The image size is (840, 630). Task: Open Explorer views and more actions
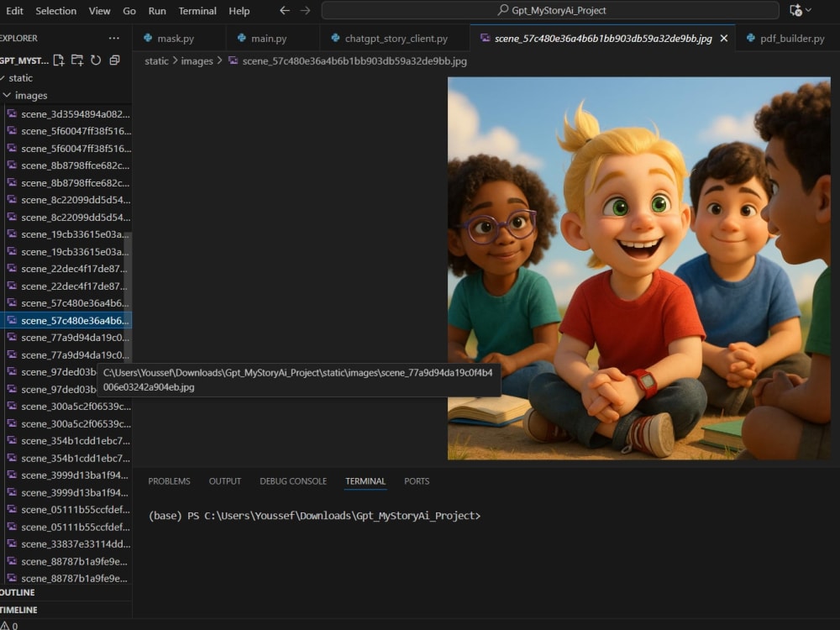[x=113, y=38]
